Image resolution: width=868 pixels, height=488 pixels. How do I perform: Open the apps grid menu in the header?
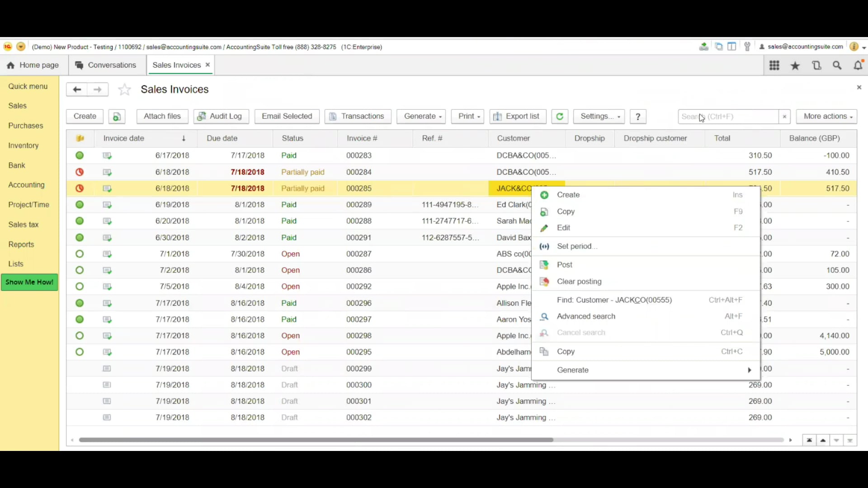coord(774,65)
